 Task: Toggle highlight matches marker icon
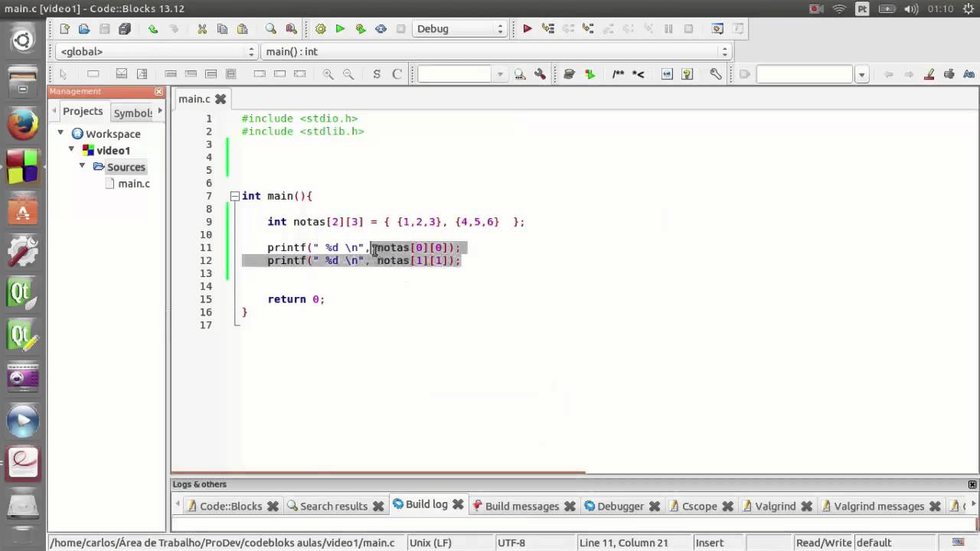pos(929,74)
